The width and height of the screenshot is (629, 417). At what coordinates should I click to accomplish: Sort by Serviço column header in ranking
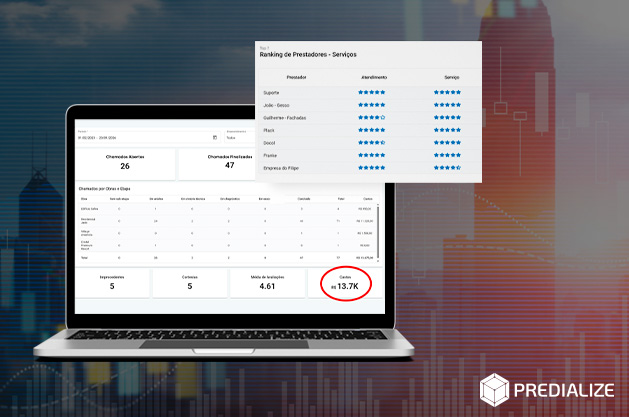pyautogui.click(x=452, y=77)
